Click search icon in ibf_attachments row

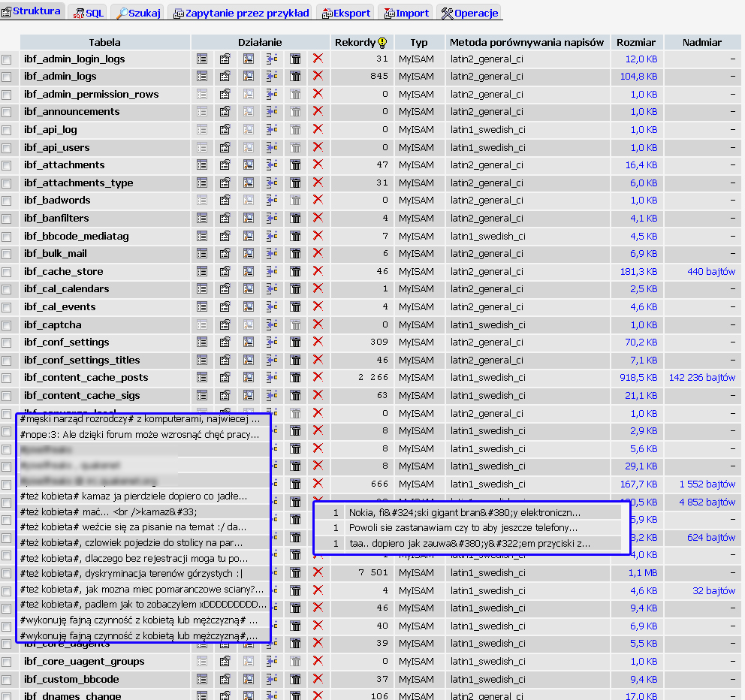[249, 164]
